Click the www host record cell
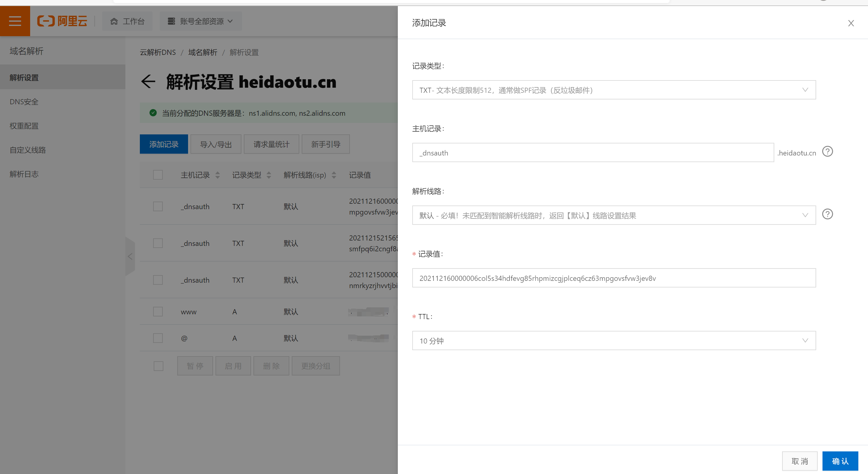868x474 pixels. 189,312
